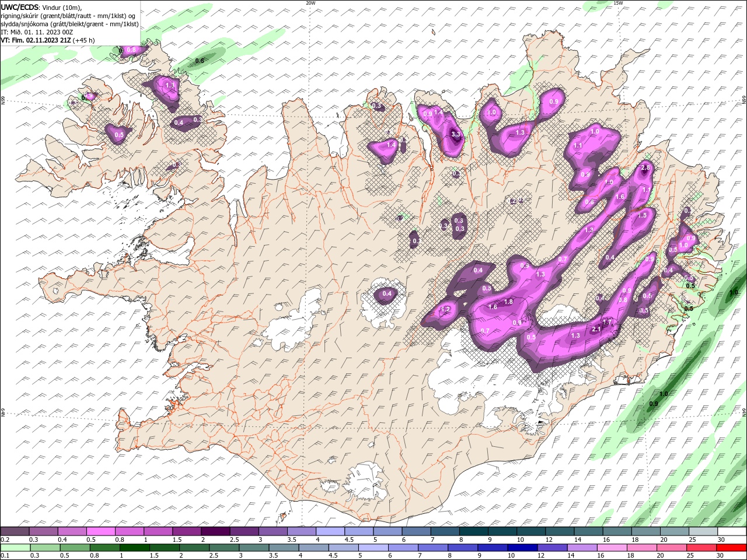Click the 2.1 snowfall value on the map
The height and width of the screenshot is (560, 747).
[596, 330]
